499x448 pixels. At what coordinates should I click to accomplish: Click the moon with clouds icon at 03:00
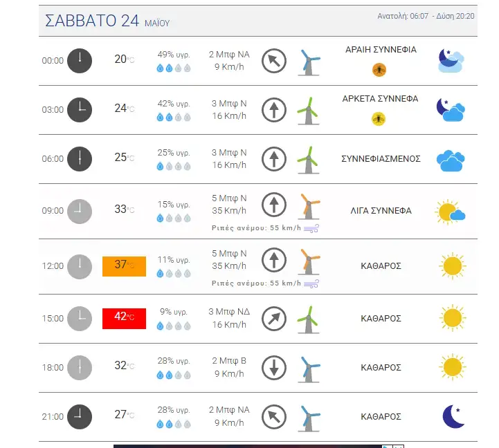point(451,110)
